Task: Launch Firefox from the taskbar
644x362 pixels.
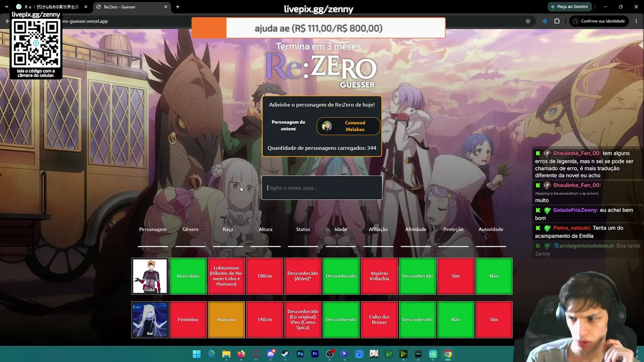Action: pyautogui.click(x=241, y=354)
